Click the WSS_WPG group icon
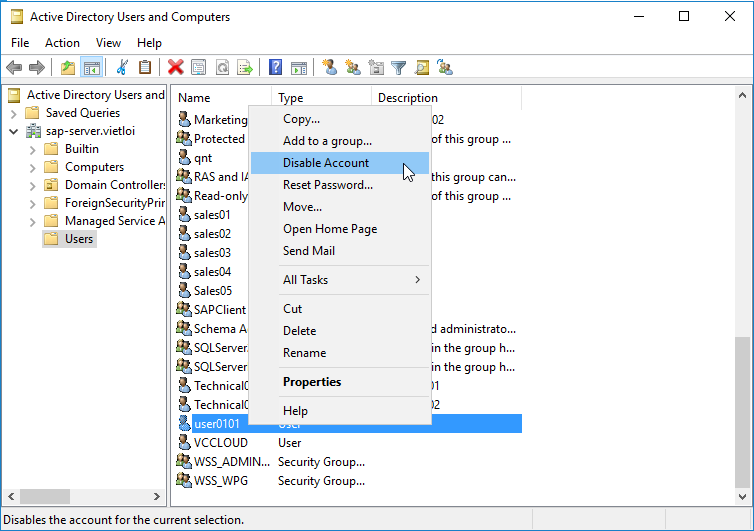754x531 pixels. coord(184,480)
